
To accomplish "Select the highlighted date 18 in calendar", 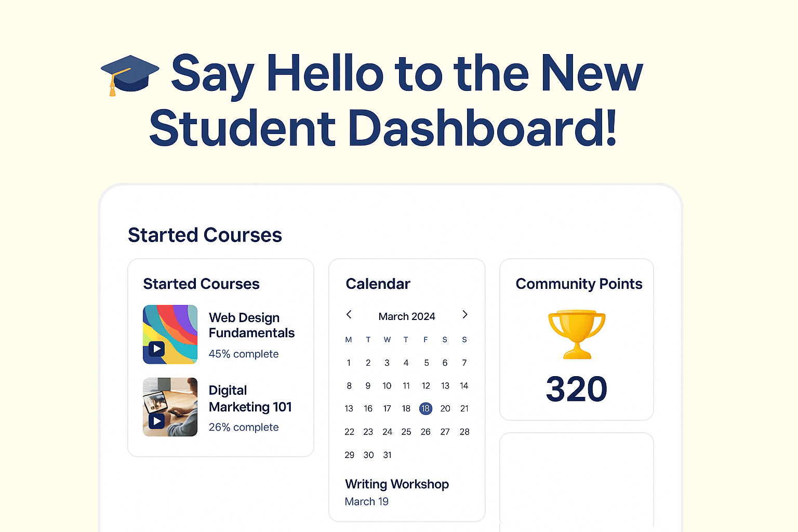I will coord(425,408).
